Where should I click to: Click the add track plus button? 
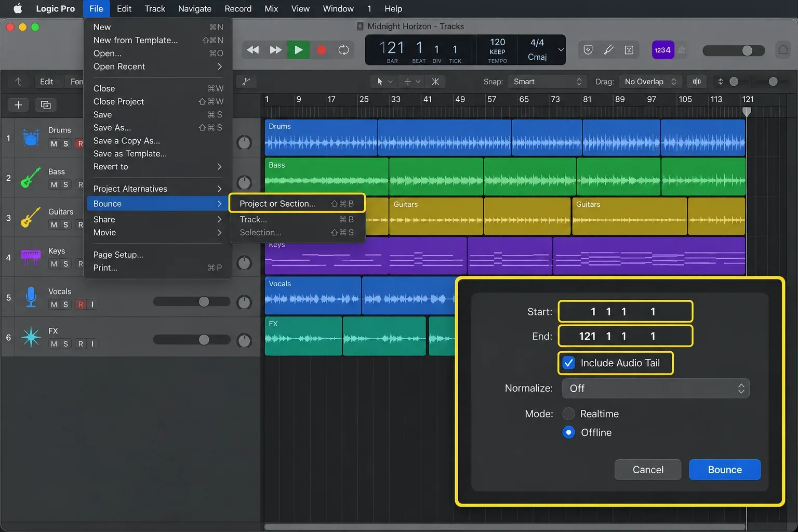(18, 105)
